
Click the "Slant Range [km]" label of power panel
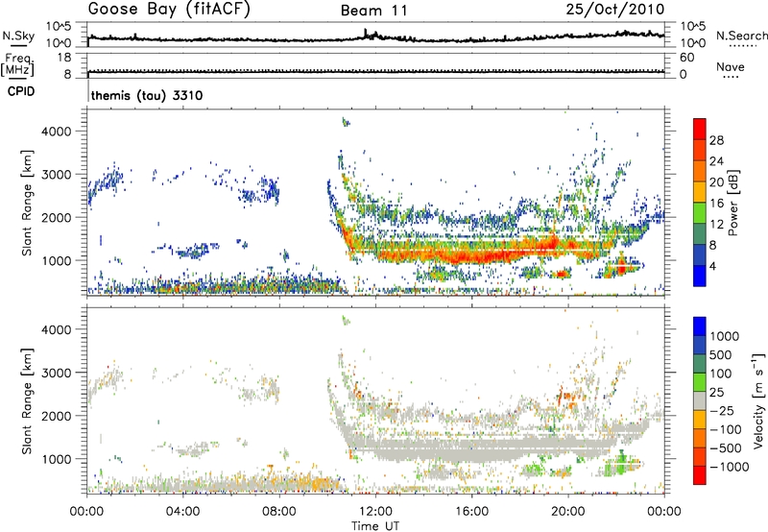pos(27,203)
